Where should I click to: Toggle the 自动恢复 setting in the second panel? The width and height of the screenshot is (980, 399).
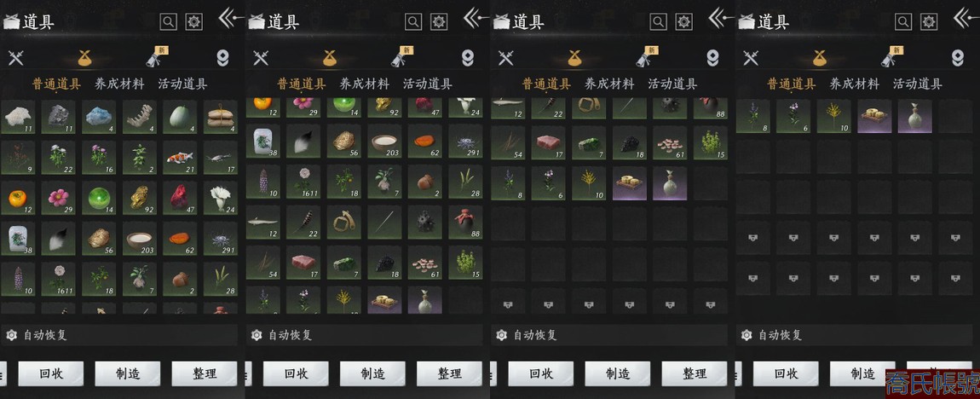click(365, 335)
